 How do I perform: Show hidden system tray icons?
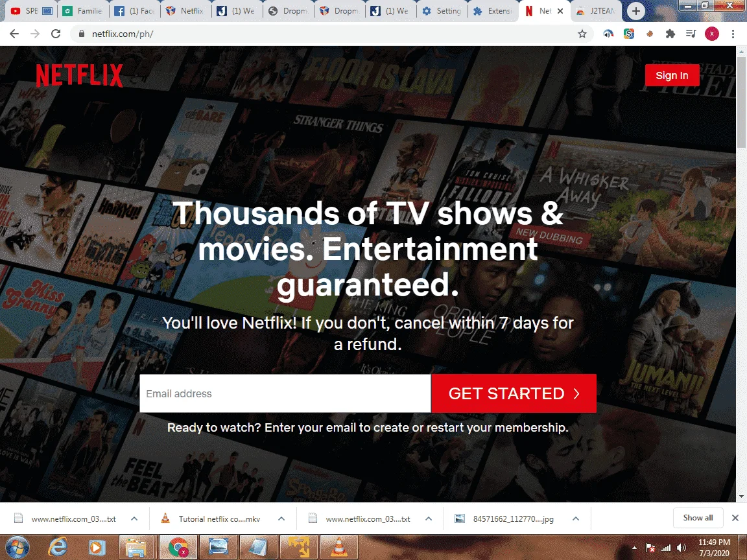(x=634, y=548)
